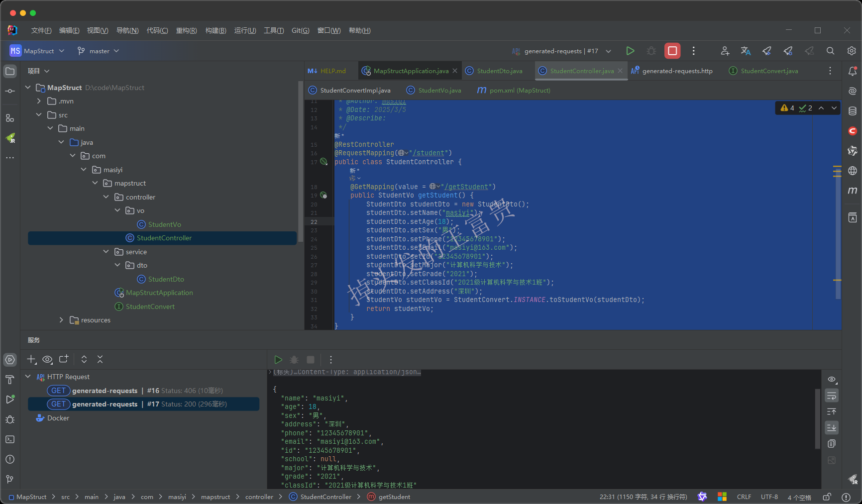The width and height of the screenshot is (862, 504).
Task: Click the indent setting (4 spaces) in status bar
Action: coord(799,497)
